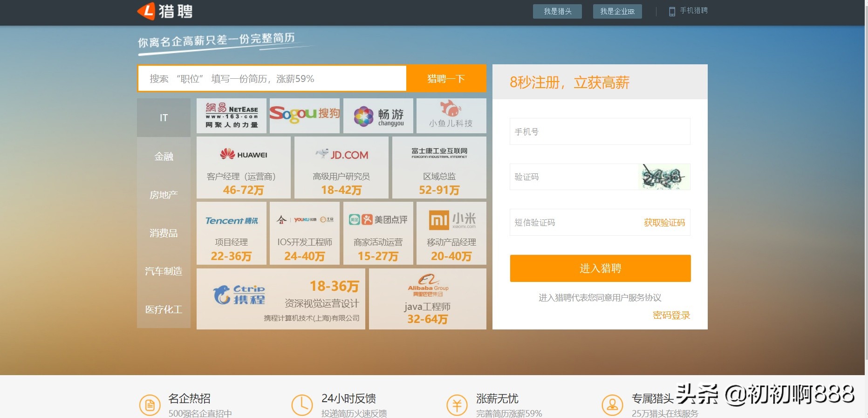Click 获取验证码 to request SMS code

(664, 223)
